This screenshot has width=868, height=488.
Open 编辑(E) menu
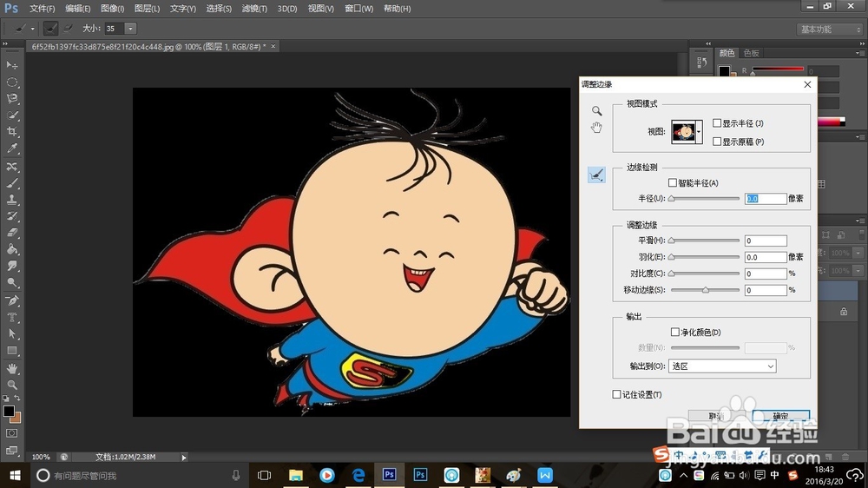click(77, 9)
